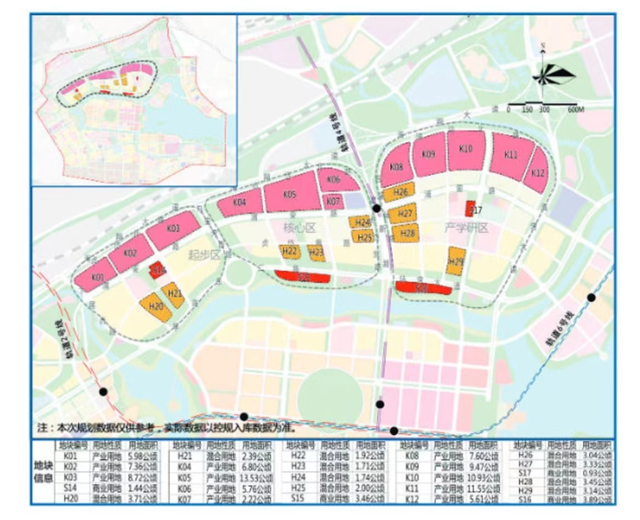Select the large pink K05 parcel
The image size is (640, 520).
click(289, 194)
